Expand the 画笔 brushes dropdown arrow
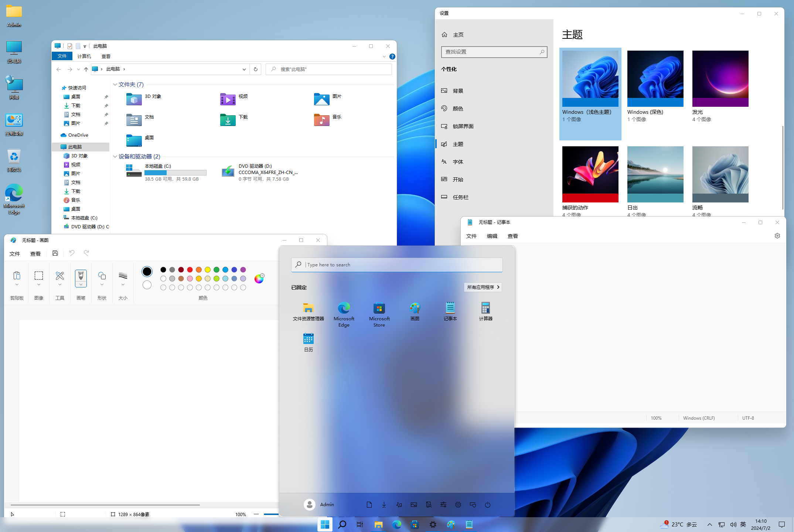 click(x=81, y=284)
